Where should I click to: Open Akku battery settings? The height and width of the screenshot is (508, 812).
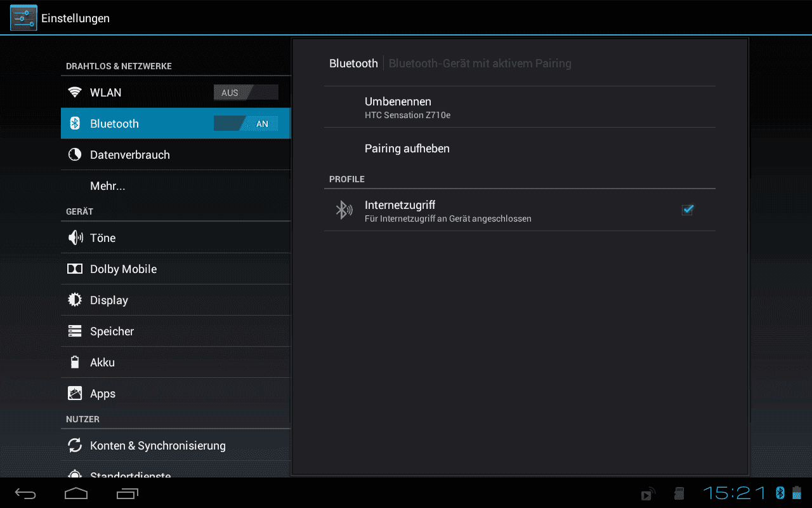[x=176, y=363]
